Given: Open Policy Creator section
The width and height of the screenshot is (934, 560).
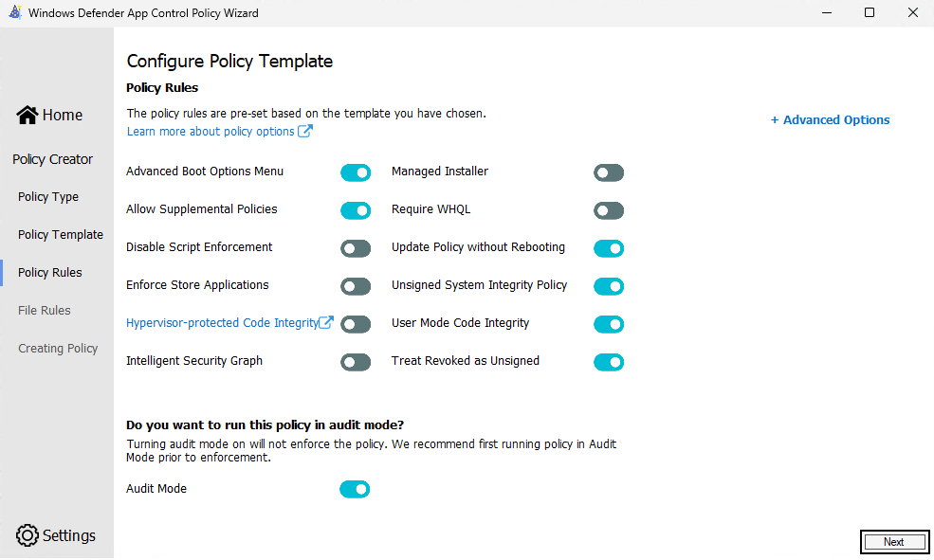Looking at the screenshot, I should [53, 159].
